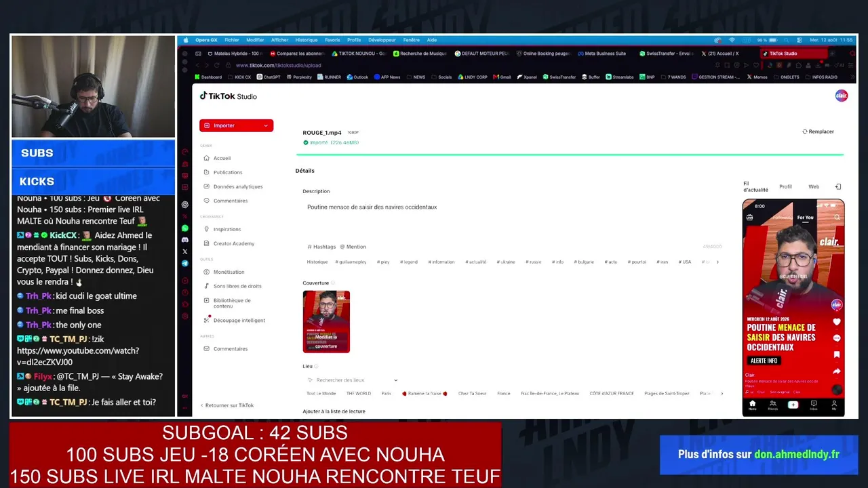Open the Rechercher des lieux dropdown
The height and width of the screenshot is (488, 868).
pos(352,380)
